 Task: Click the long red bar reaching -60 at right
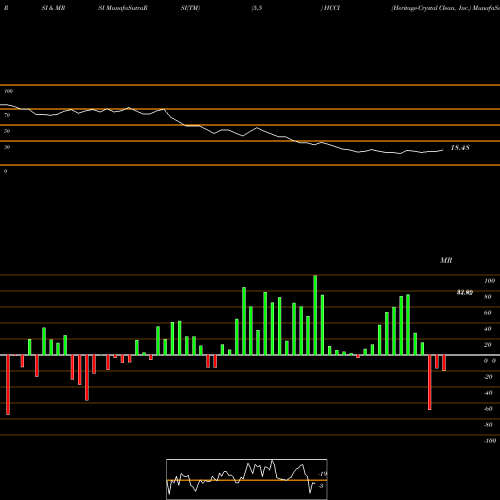coord(430,382)
